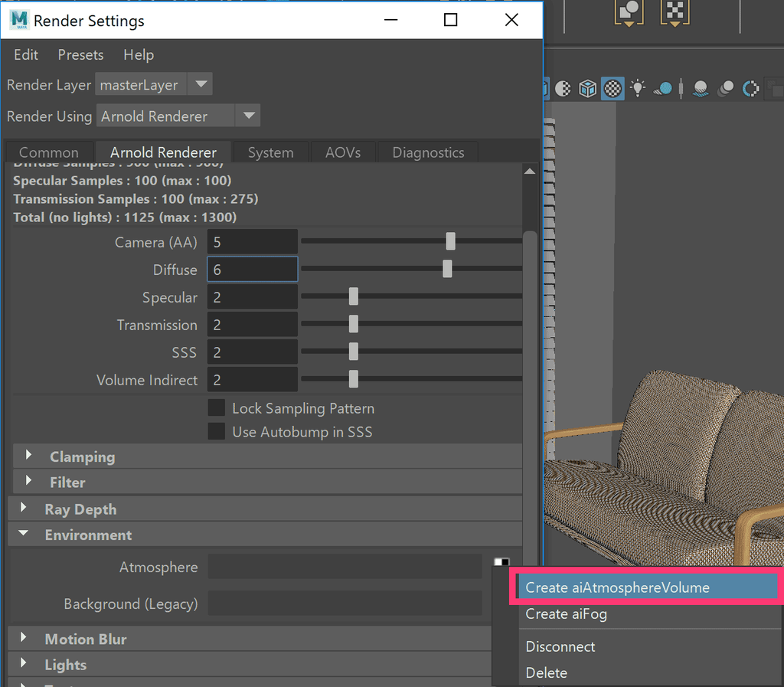Click the 'Specular Samples : 100' text

85,180
